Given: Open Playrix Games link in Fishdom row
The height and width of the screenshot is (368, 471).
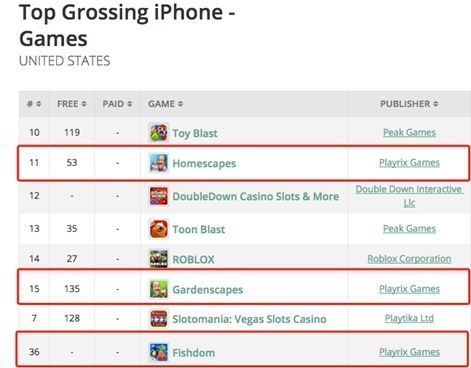Looking at the screenshot, I should click(409, 352).
